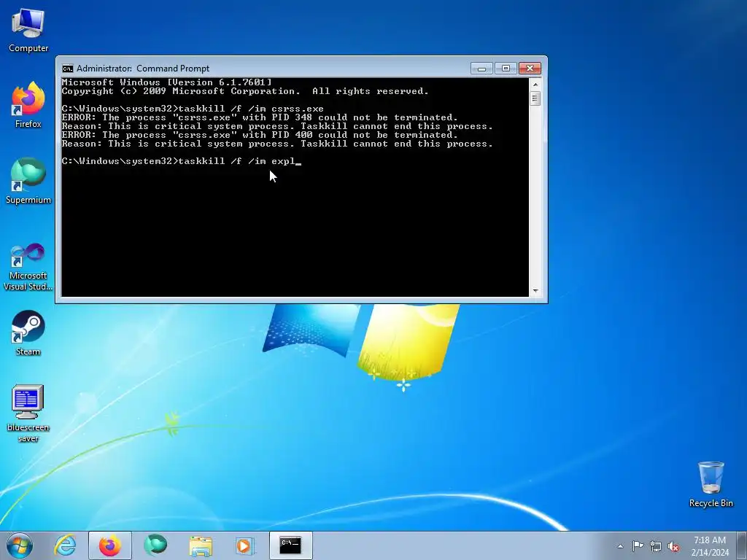This screenshot has width=747, height=560.
Task: Minimize the Command Prompt window
Action: tap(481, 69)
